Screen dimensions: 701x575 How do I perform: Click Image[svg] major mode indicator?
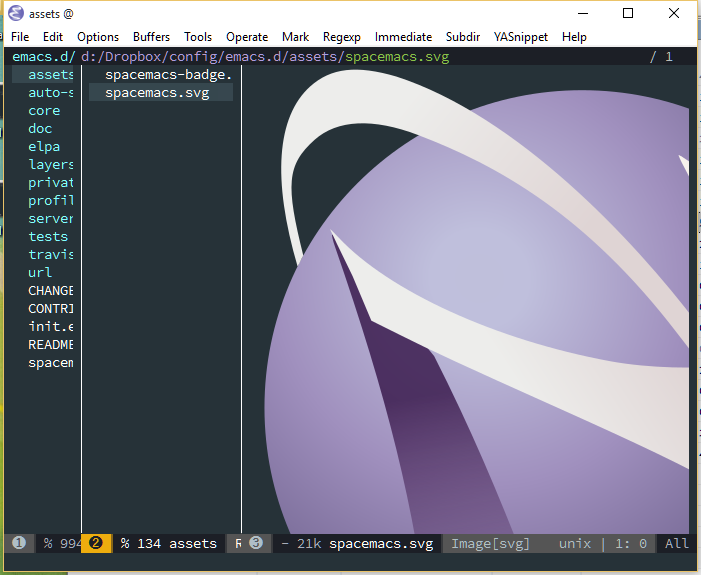[x=490, y=544]
